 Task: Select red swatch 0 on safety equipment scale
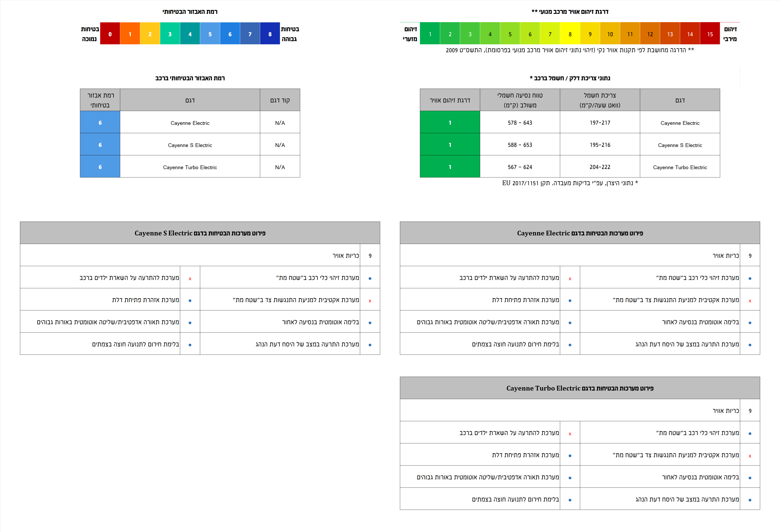pos(110,34)
